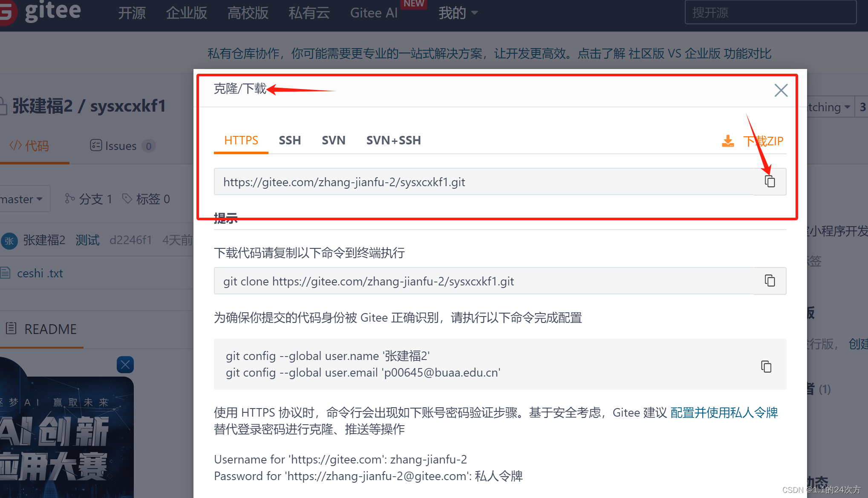Viewport: 868px width, 498px height.
Task: Click the 搜开源 search field
Action: (770, 13)
